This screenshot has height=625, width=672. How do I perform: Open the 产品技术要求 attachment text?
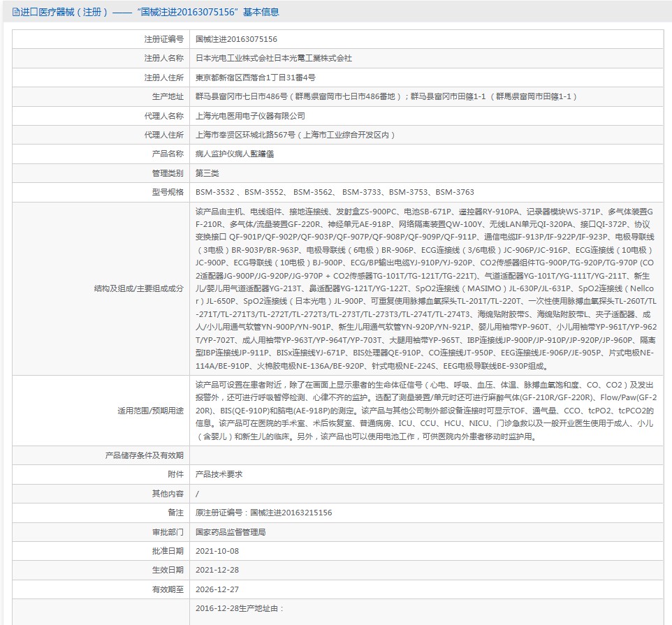point(219,475)
